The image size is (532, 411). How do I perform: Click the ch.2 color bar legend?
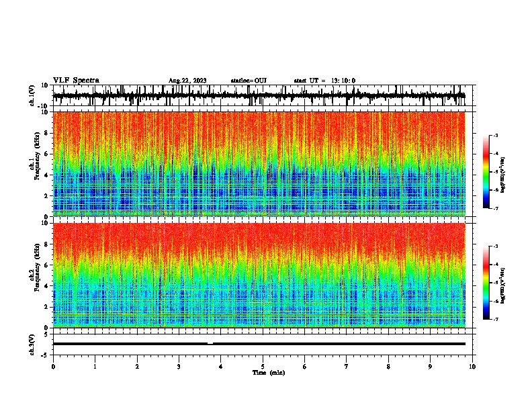coord(486,283)
